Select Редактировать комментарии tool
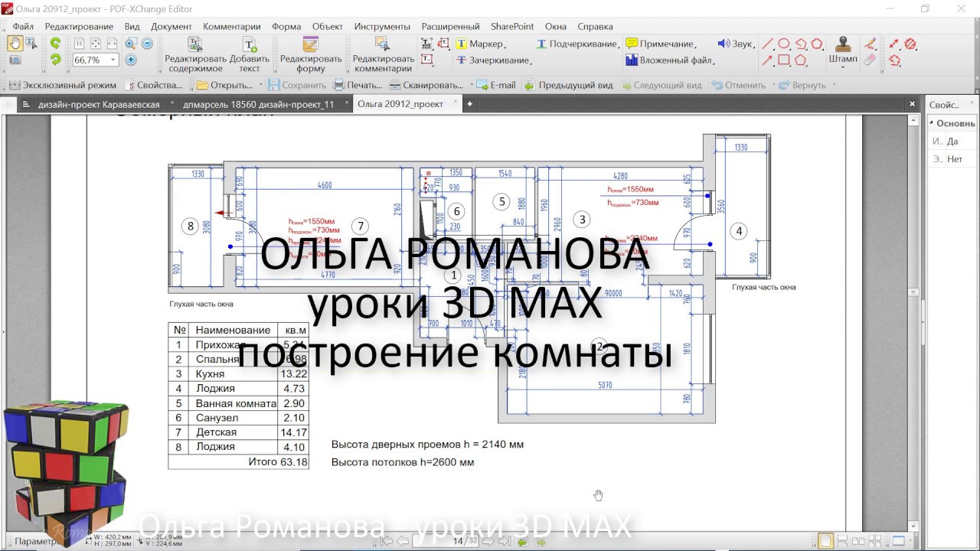The height and width of the screenshot is (551, 980). click(x=384, y=54)
